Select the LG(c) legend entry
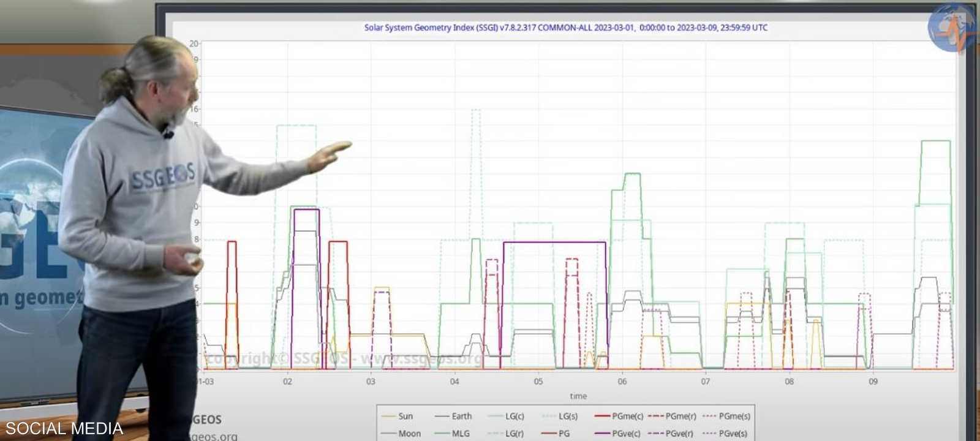 tap(506, 416)
